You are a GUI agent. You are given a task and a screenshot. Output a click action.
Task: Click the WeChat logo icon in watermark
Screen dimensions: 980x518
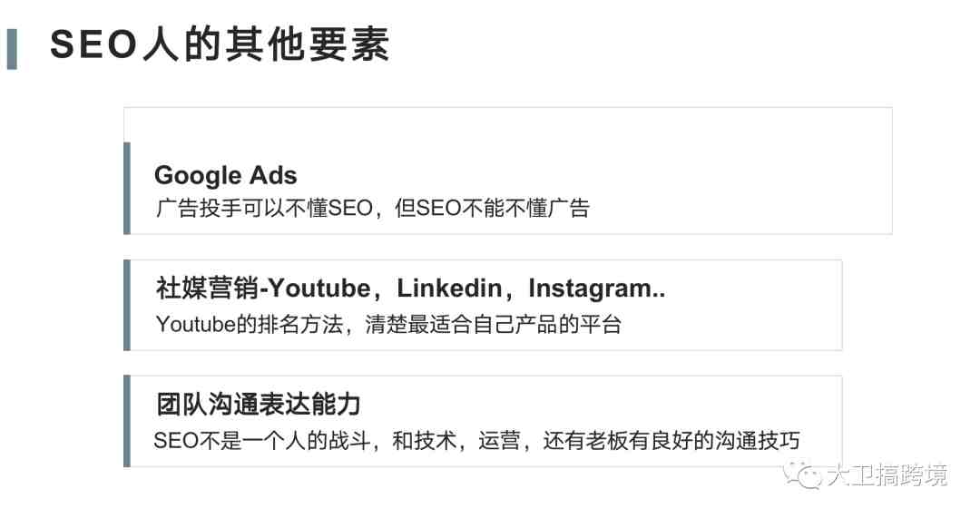click(x=802, y=475)
